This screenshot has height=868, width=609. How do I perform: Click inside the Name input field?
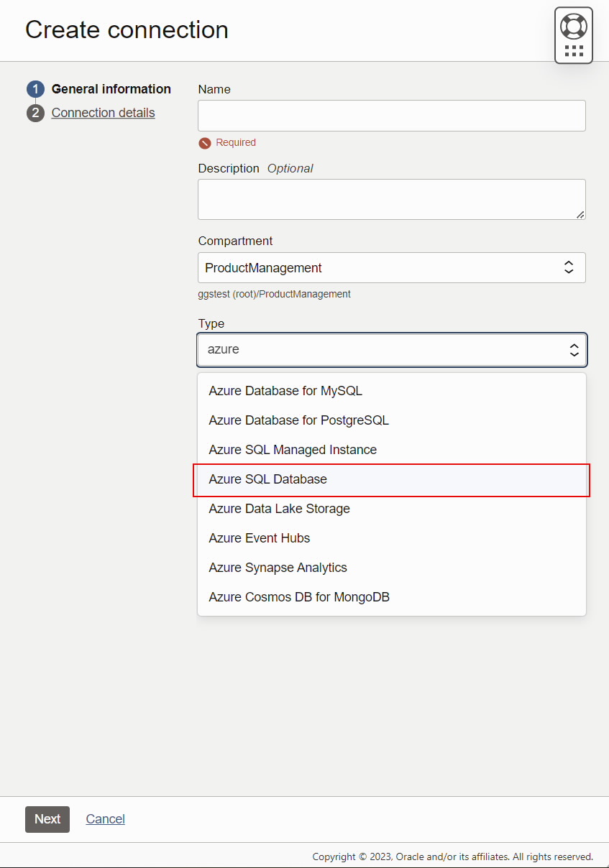(391, 116)
